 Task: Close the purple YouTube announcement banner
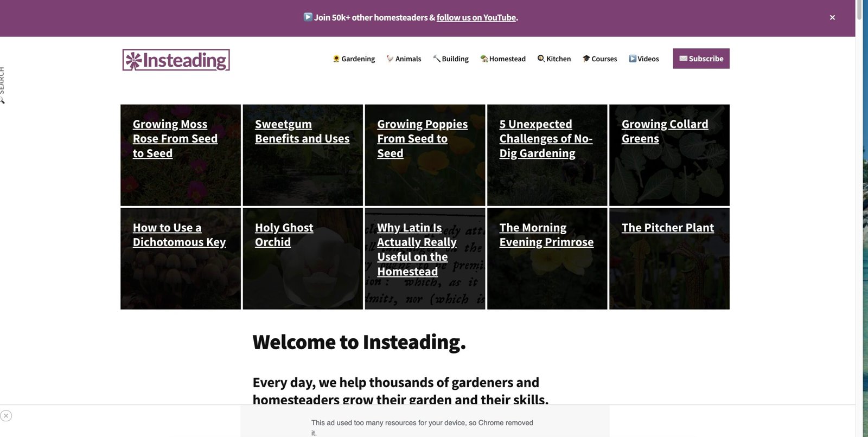pos(832,17)
